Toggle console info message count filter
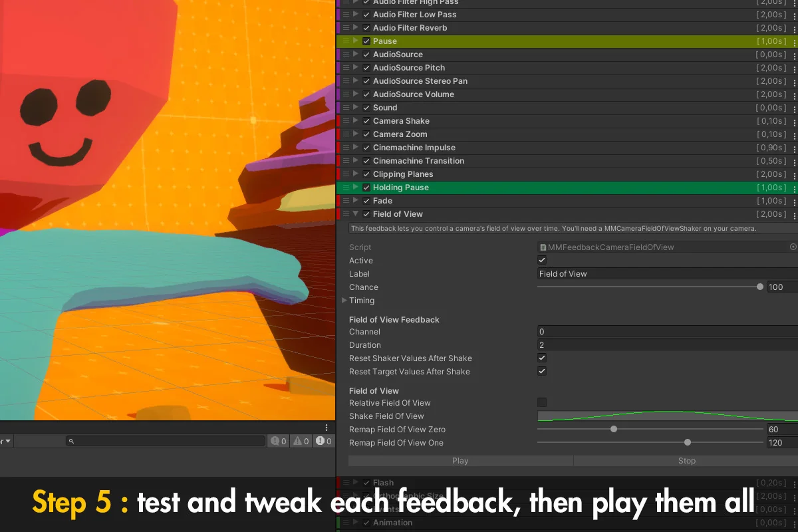Viewport: 798px width, 532px height. click(278, 441)
